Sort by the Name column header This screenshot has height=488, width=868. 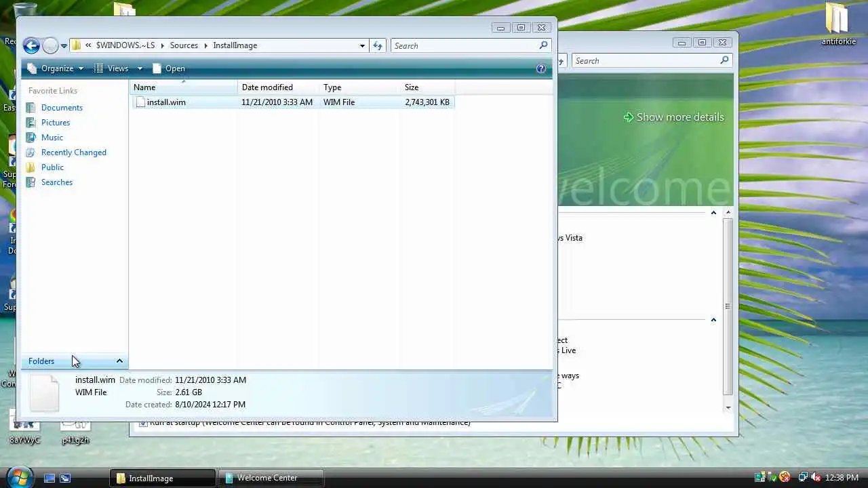pos(183,87)
